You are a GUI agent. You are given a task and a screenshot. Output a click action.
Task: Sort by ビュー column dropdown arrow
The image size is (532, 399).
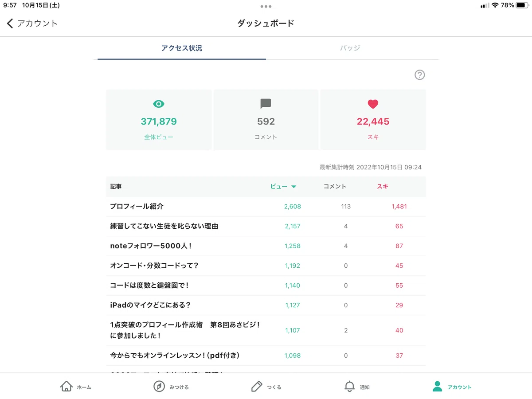coord(293,187)
